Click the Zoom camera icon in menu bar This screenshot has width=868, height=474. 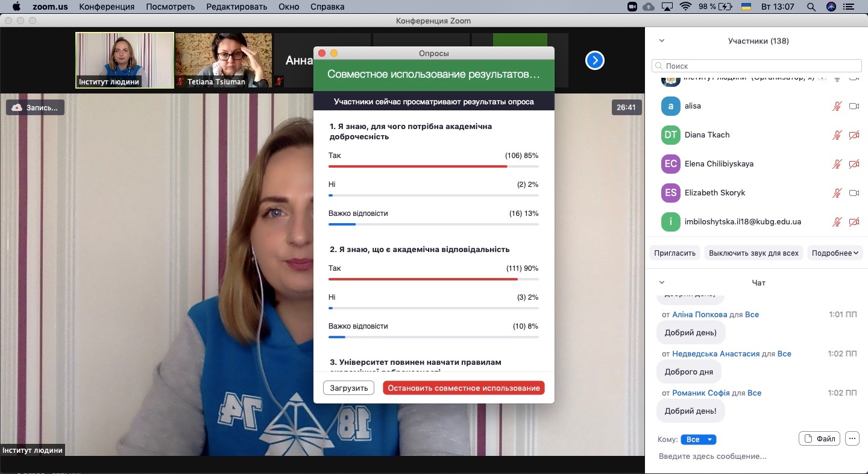coord(632,7)
